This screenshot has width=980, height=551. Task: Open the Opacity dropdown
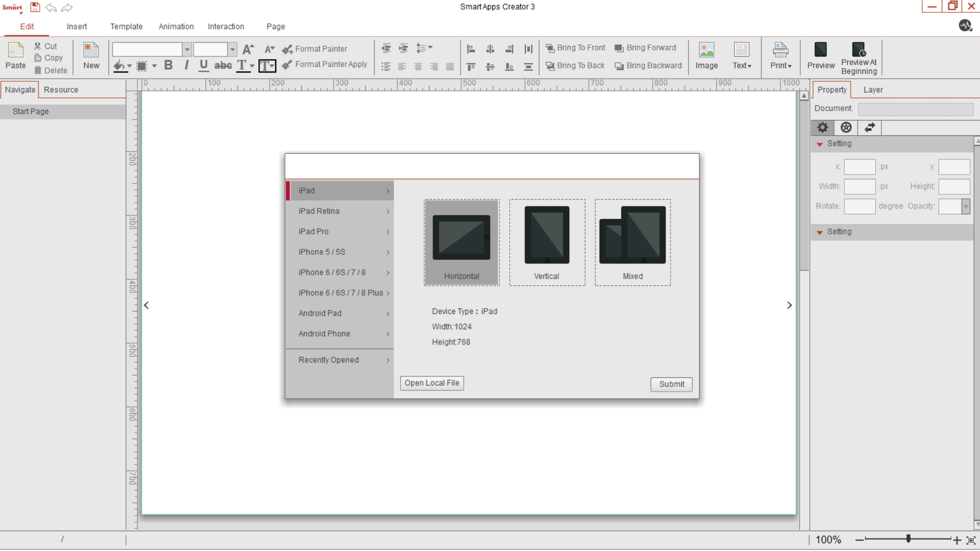[965, 206]
